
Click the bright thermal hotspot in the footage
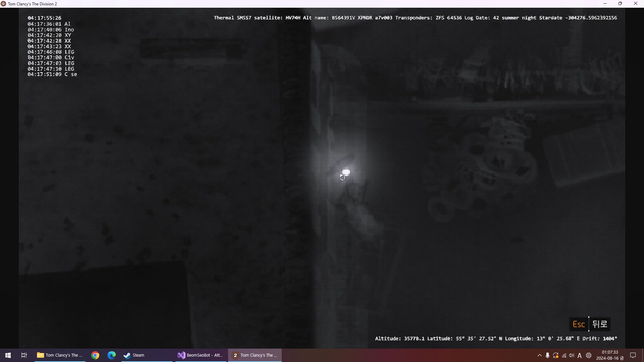[346, 172]
